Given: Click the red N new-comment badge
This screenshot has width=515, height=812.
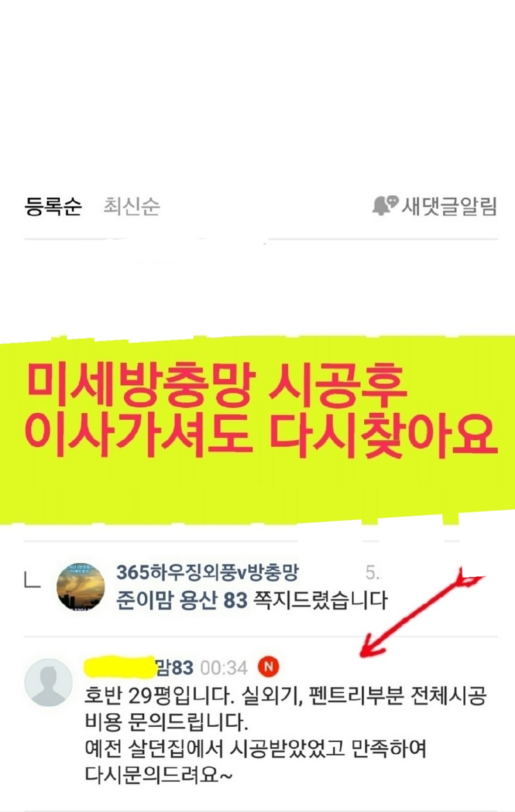Looking at the screenshot, I should (x=269, y=667).
